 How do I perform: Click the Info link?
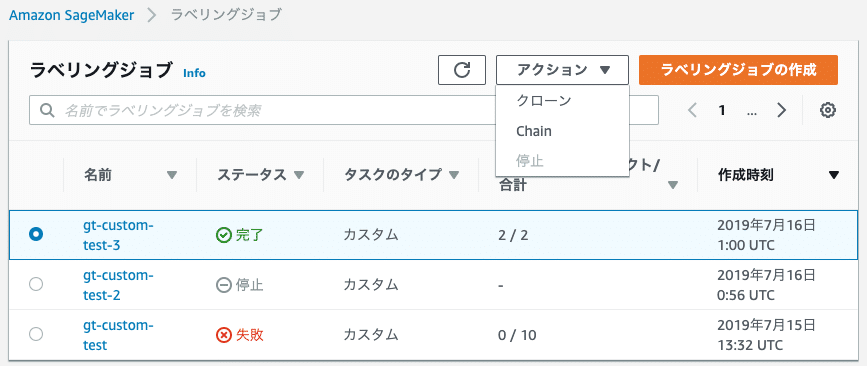click(x=194, y=73)
